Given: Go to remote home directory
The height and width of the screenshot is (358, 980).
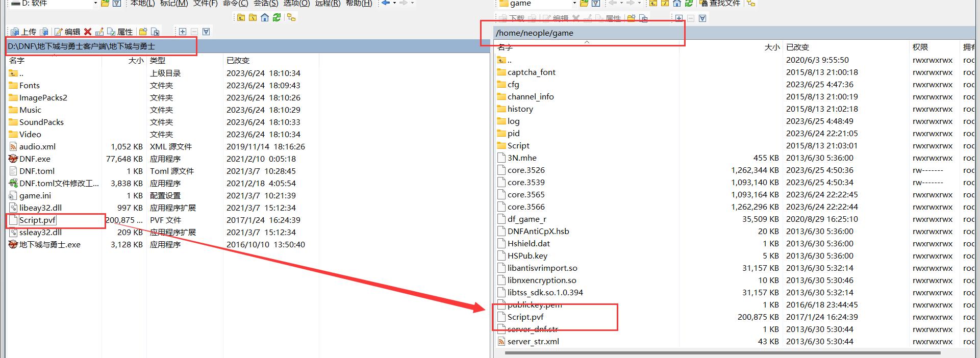Looking at the screenshot, I should point(676,4).
